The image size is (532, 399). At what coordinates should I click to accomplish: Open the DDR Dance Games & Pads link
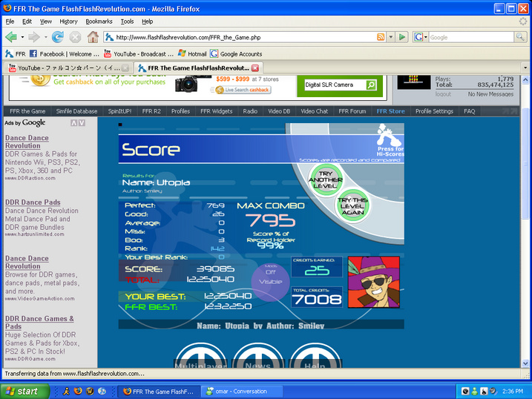pyautogui.click(x=39, y=323)
